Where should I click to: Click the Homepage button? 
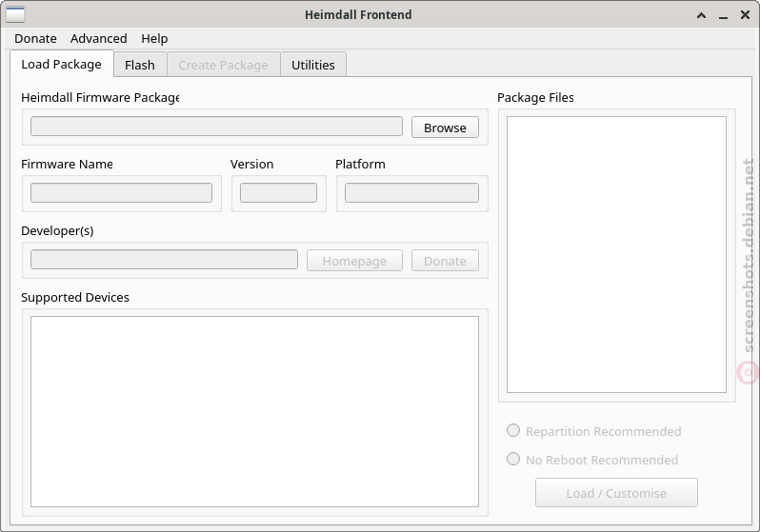[x=354, y=261]
